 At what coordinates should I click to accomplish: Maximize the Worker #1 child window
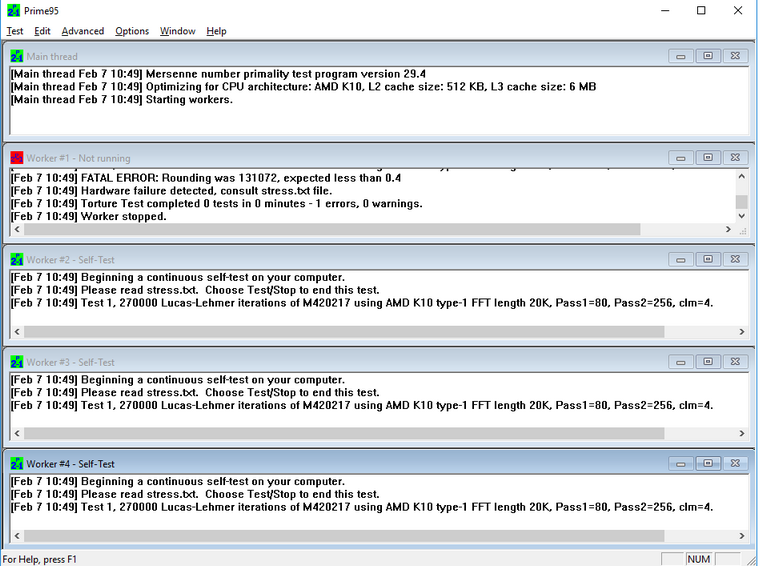[708, 158]
